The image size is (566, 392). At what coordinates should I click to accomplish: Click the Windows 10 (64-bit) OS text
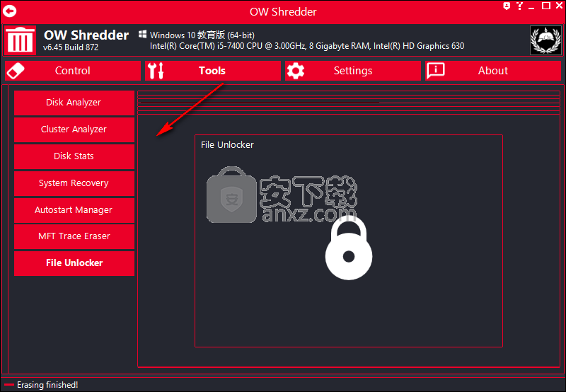tap(202, 35)
